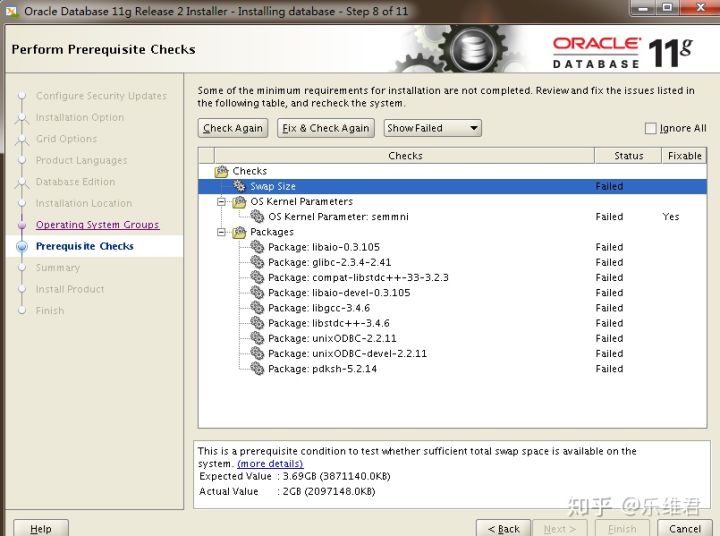Click gear icon for Package pdksh-5.2.14
Viewport: 720px width, 536px height.
[x=257, y=369]
